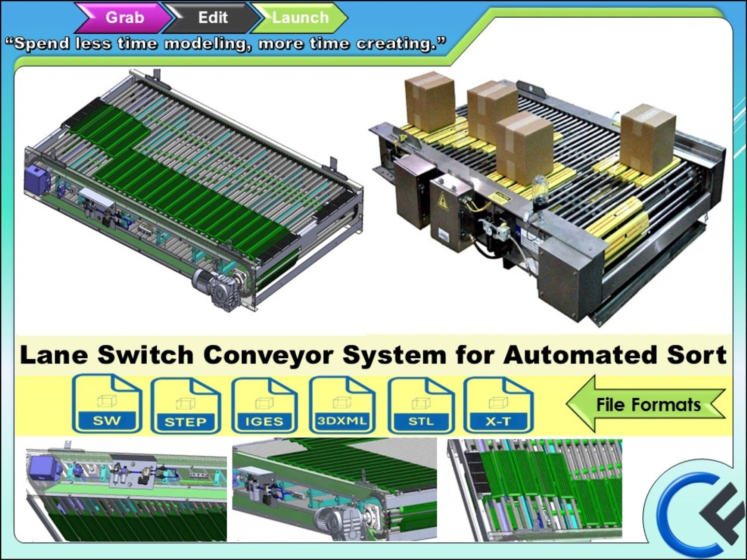Open the green CAD conveyor model image

(193, 191)
